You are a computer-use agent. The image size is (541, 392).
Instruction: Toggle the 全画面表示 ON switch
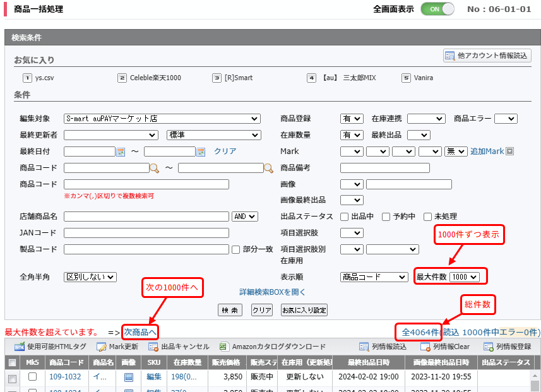tap(437, 9)
